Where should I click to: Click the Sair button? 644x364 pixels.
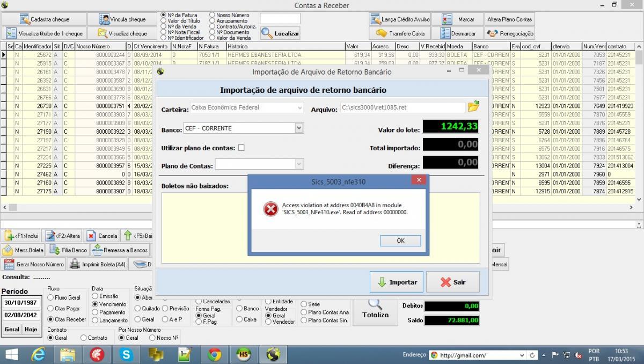(x=453, y=282)
